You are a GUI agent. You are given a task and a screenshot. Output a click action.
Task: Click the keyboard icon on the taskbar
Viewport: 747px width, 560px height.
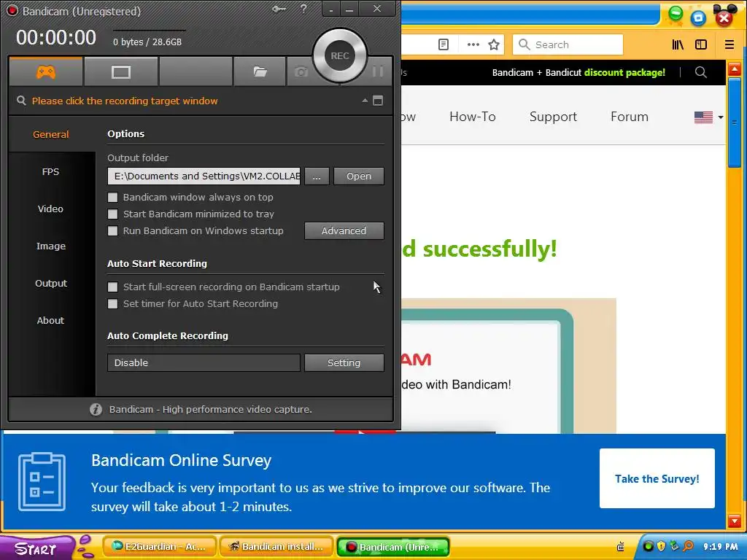pyautogui.click(x=621, y=546)
